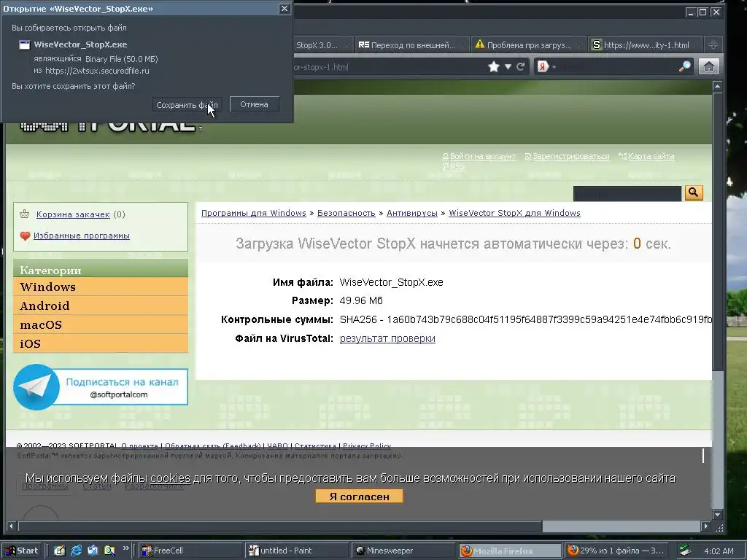747x560 pixels.
Task: Switch to FreeCell in the taskbar
Action: pos(190,551)
